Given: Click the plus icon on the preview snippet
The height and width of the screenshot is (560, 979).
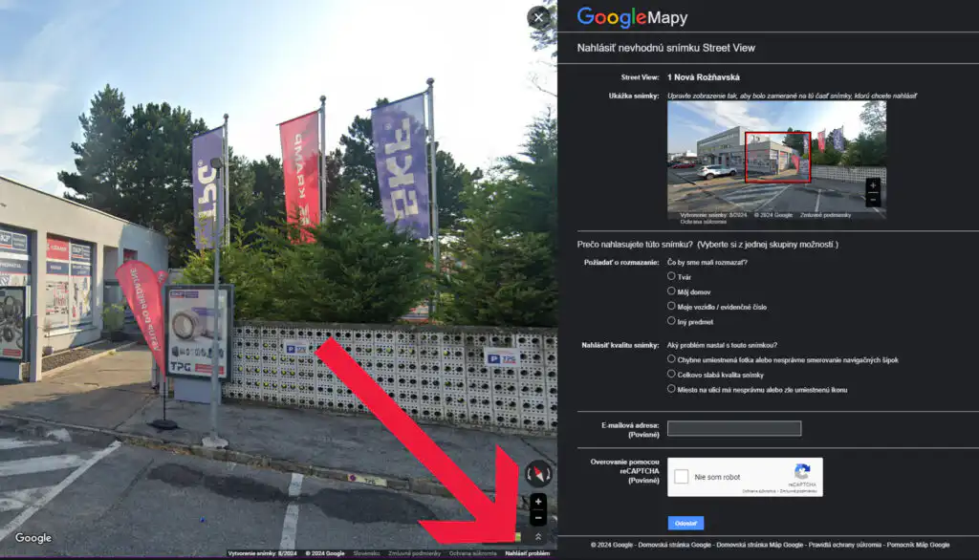Looking at the screenshot, I should tap(873, 184).
